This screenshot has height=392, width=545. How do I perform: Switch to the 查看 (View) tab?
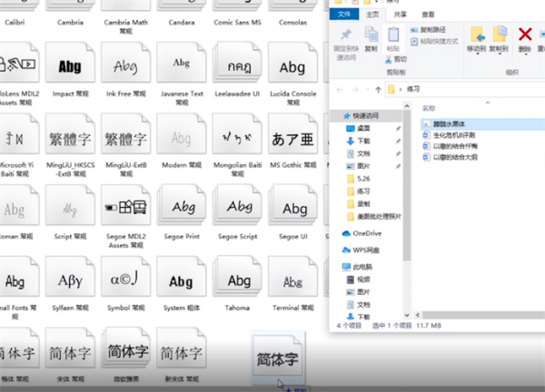[x=428, y=15]
